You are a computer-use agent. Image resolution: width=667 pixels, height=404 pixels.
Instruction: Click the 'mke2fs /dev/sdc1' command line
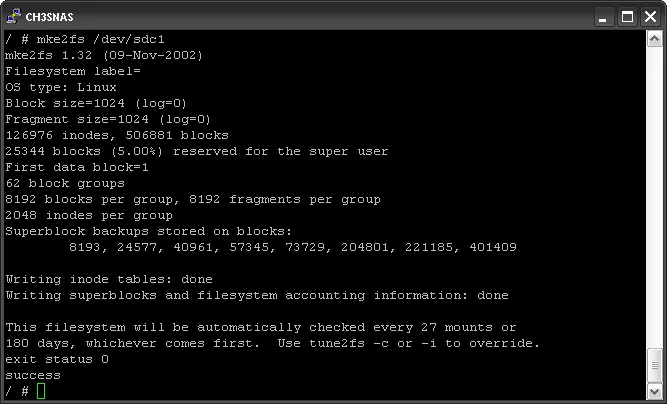(x=85, y=40)
